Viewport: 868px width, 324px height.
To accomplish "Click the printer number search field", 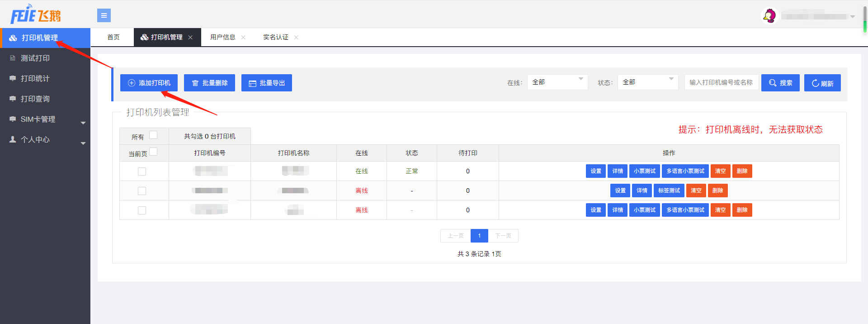I will tap(721, 82).
